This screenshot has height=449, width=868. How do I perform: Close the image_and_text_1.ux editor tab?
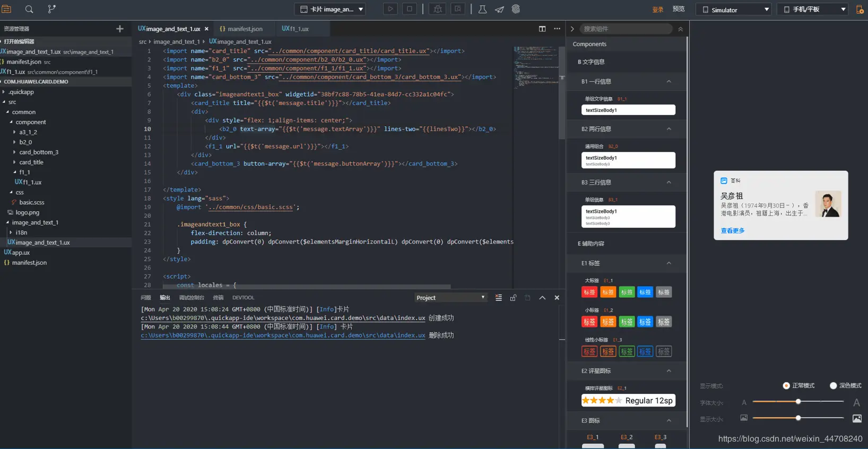click(x=206, y=29)
